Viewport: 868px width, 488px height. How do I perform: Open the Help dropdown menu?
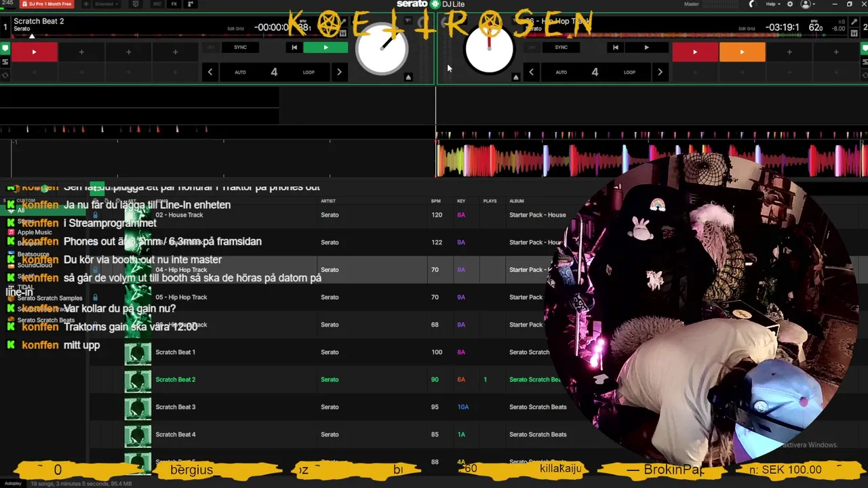[x=772, y=4]
